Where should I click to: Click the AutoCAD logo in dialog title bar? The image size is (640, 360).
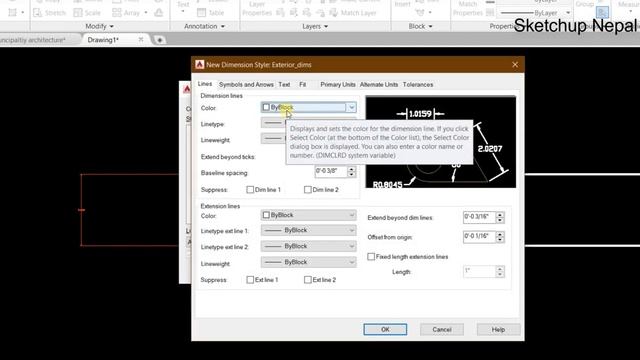(199, 64)
